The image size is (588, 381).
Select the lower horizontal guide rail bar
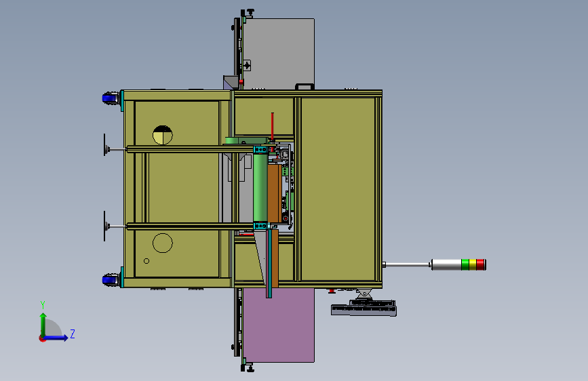[190, 226]
